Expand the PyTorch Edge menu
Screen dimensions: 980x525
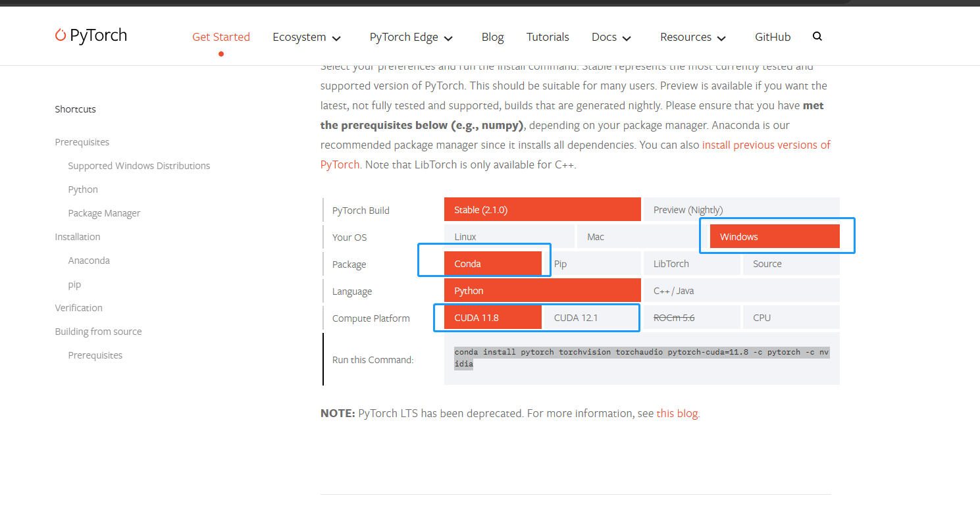(x=411, y=37)
